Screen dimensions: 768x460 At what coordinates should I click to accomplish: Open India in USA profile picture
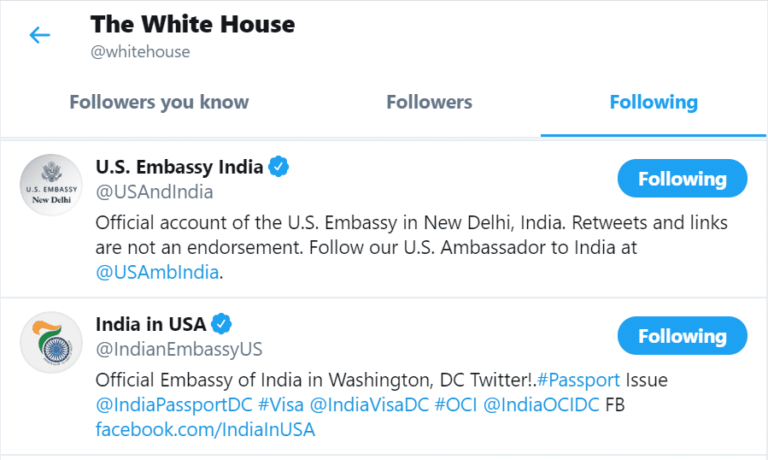tap(51, 342)
